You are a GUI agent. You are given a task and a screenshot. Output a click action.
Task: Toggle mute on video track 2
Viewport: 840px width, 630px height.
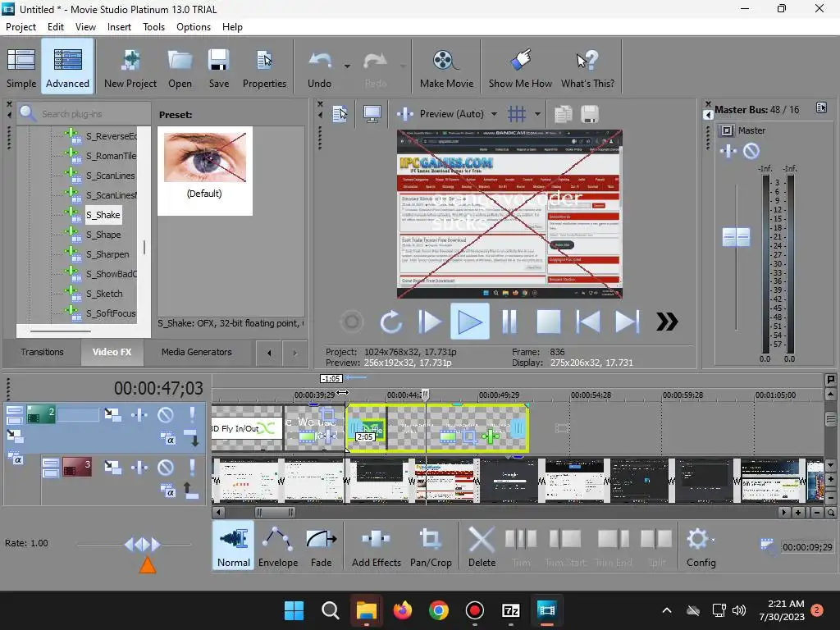166,414
